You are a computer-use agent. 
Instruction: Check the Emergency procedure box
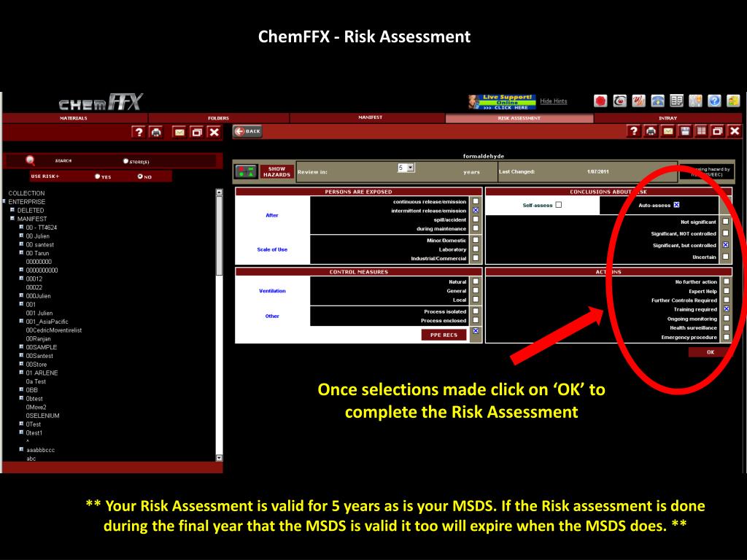(726, 337)
